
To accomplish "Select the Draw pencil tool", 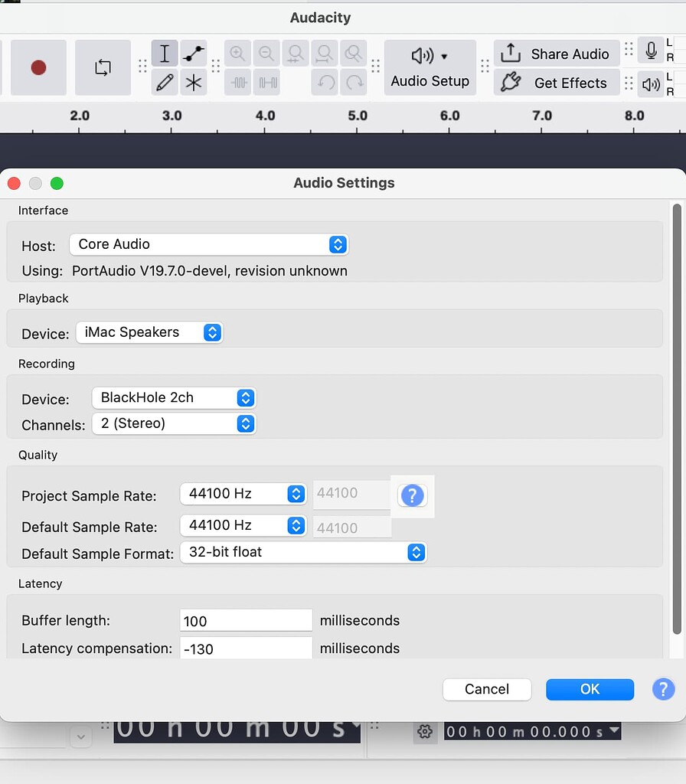I will 165,83.
